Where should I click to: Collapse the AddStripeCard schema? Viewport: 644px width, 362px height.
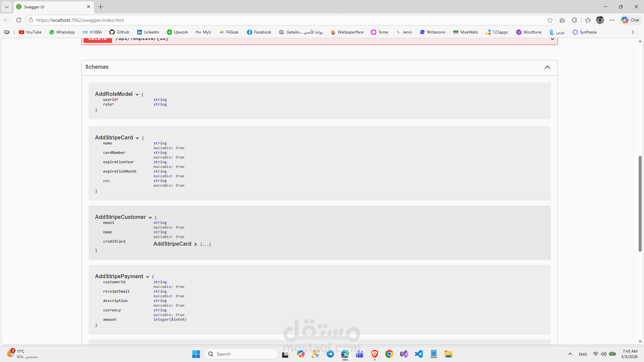tap(137, 138)
